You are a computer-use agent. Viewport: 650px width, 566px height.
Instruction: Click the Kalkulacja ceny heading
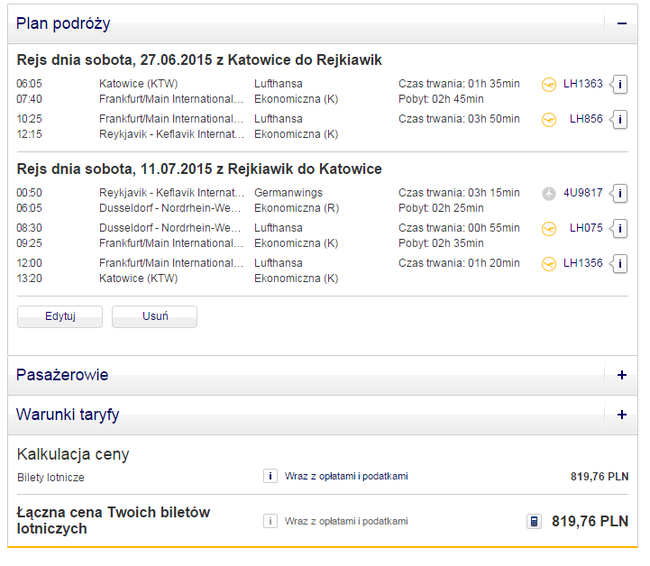[x=73, y=454]
